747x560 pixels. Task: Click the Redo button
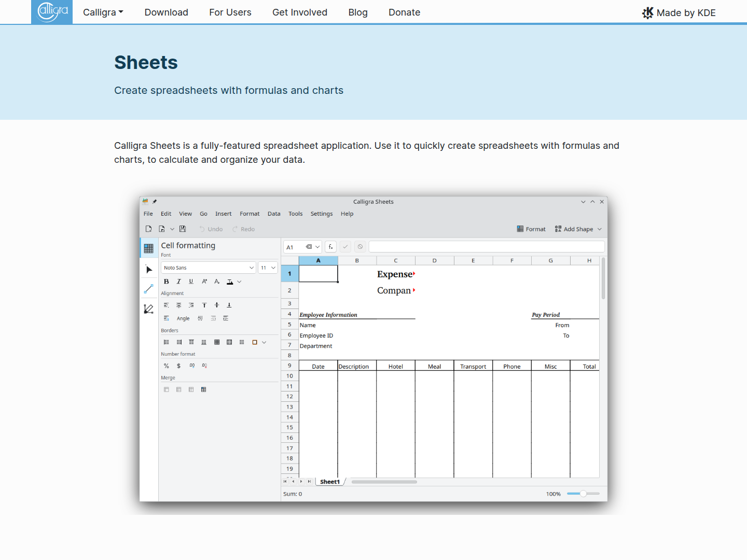[x=243, y=229]
